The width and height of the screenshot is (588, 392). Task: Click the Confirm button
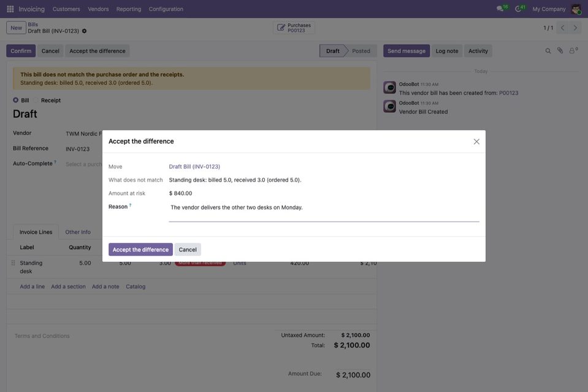21,51
